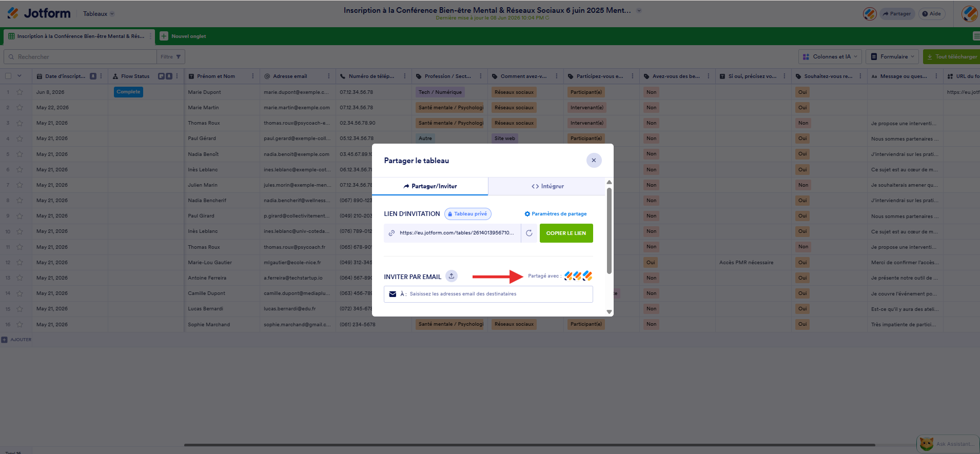The image size is (980, 454).
Task: Add a Nouvel onglet tab
Action: pyautogui.click(x=183, y=36)
